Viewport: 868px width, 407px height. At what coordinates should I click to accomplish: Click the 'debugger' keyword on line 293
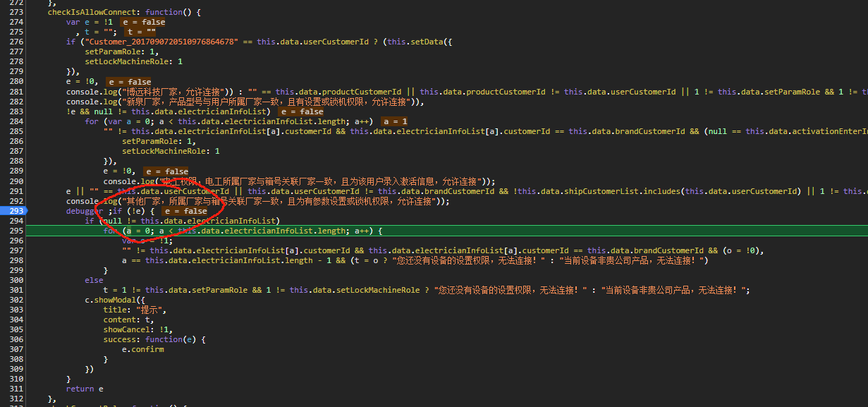(x=85, y=211)
